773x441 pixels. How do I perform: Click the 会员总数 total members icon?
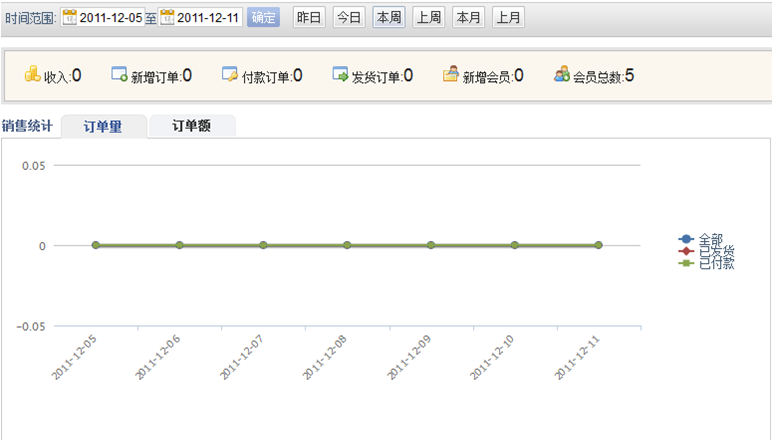(x=562, y=75)
